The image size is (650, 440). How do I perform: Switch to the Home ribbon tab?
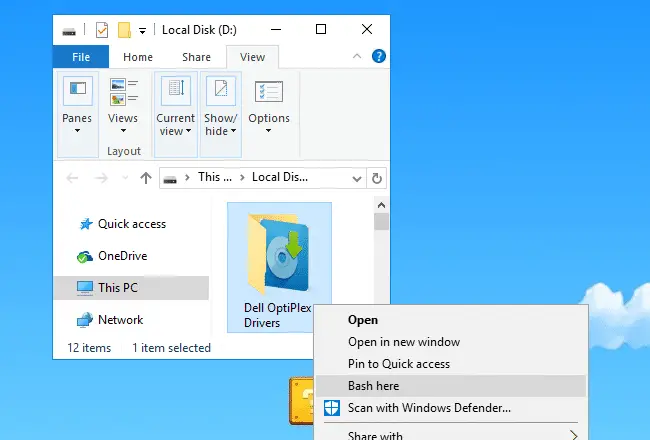click(138, 57)
